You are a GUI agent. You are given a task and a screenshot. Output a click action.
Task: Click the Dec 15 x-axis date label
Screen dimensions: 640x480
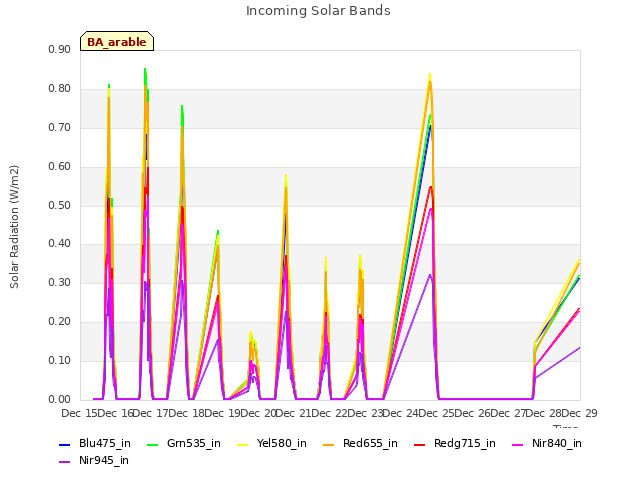pos(78,413)
